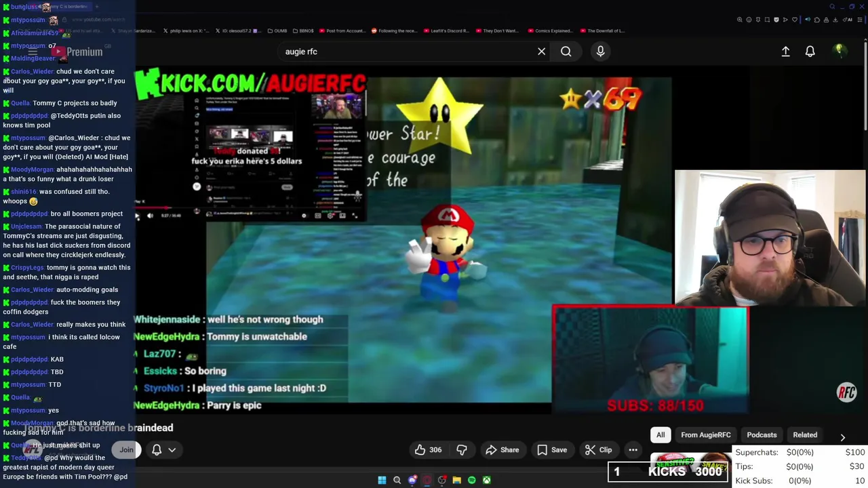The image size is (868, 488).
Task: Create a Clip from this video
Action: pos(598,449)
